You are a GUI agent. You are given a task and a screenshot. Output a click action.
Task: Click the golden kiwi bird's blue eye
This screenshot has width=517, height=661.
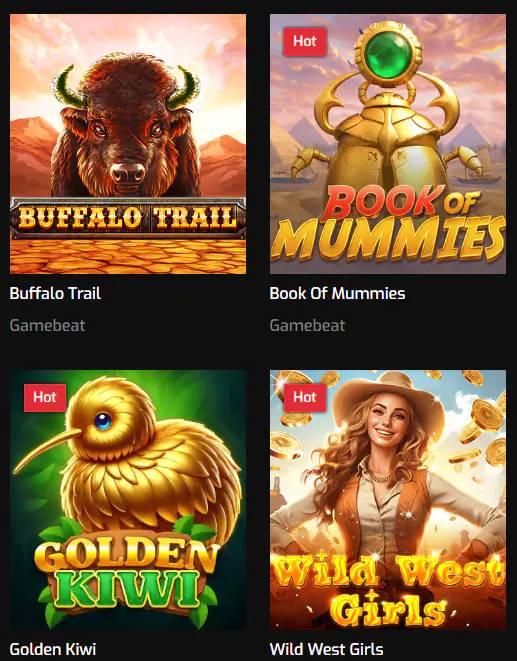point(103,422)
